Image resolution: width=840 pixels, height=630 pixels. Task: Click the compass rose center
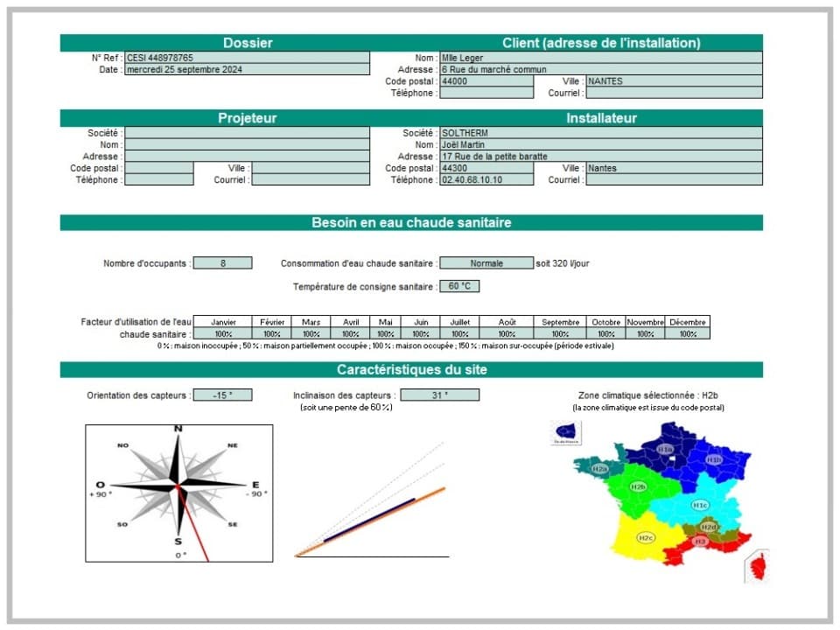(178, 484)
